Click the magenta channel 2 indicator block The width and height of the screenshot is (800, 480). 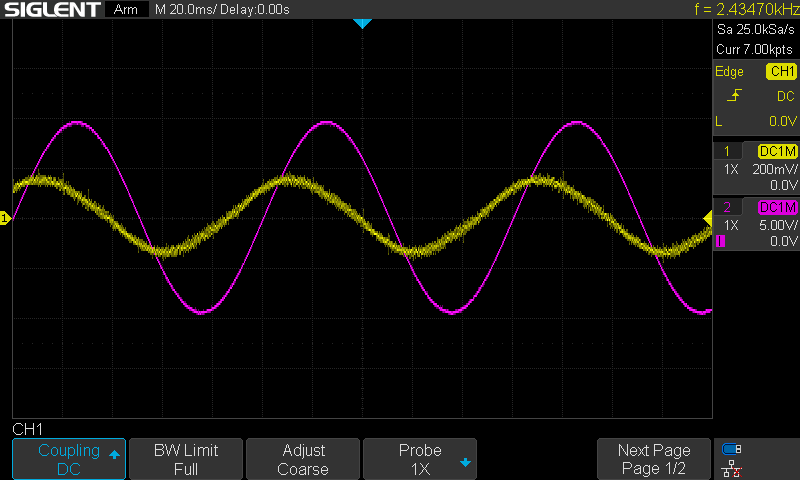720,241
